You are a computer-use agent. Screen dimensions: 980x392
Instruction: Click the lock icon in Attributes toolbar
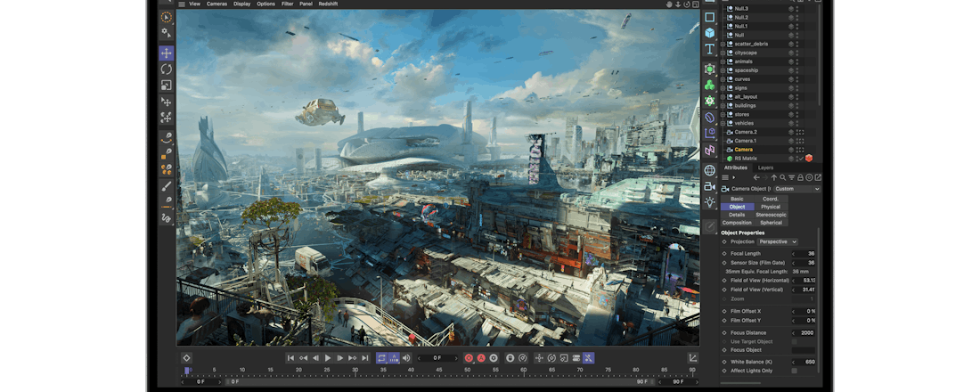pyautogui.click(x=800, y=177)
